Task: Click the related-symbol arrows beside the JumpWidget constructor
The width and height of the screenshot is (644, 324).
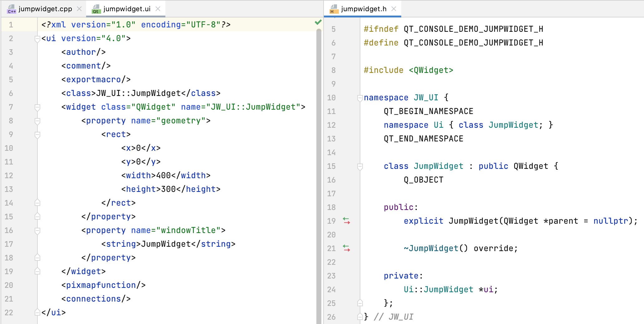Action: point(346,221)
